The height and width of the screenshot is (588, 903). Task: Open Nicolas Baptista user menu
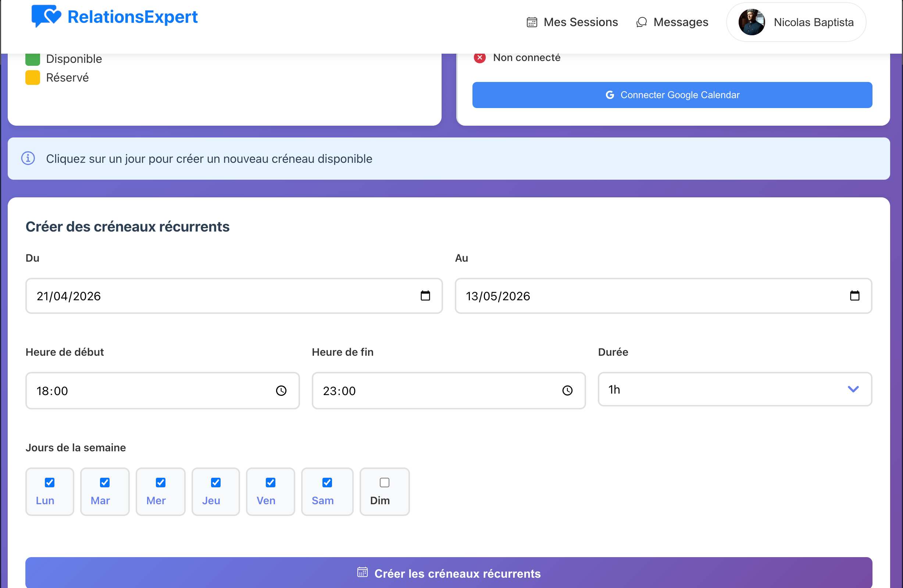pos(813,22)
